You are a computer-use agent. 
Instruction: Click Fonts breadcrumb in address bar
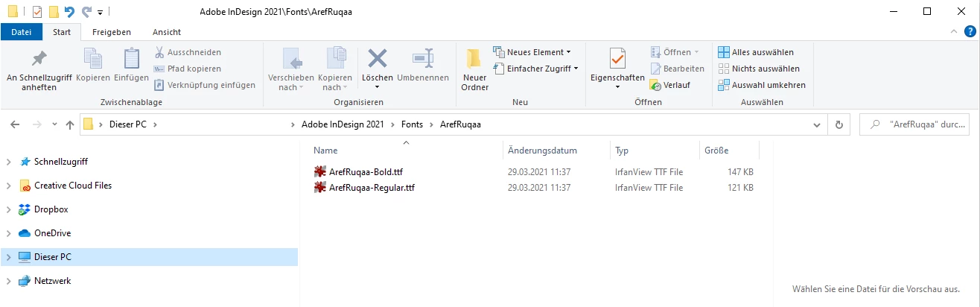[x=413, y=124]
